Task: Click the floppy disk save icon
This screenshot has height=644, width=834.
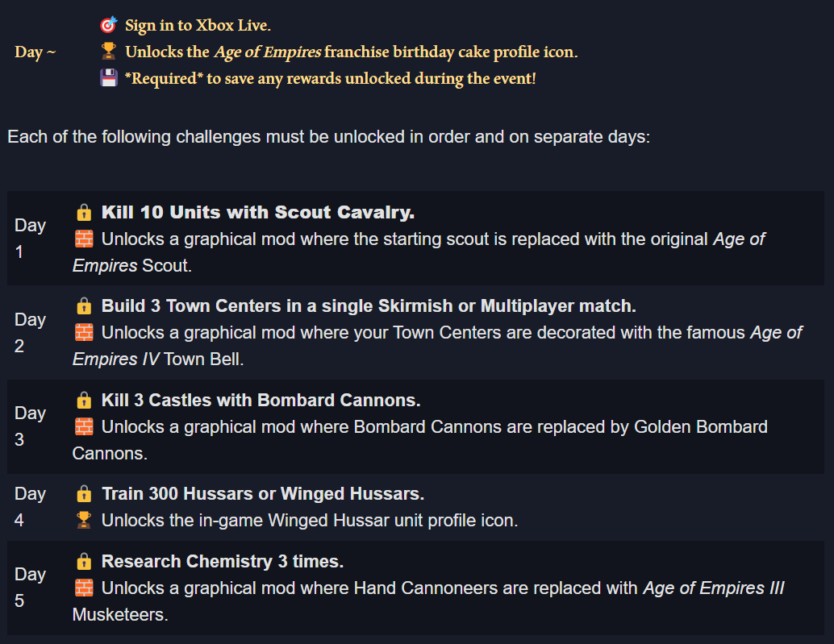Action: 109,77
